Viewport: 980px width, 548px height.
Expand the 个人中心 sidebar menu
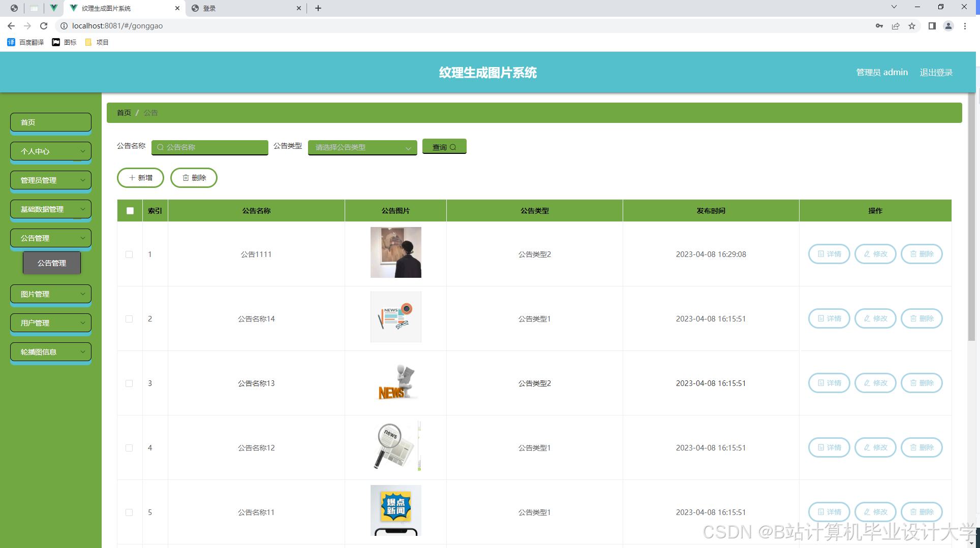(51, 151)
